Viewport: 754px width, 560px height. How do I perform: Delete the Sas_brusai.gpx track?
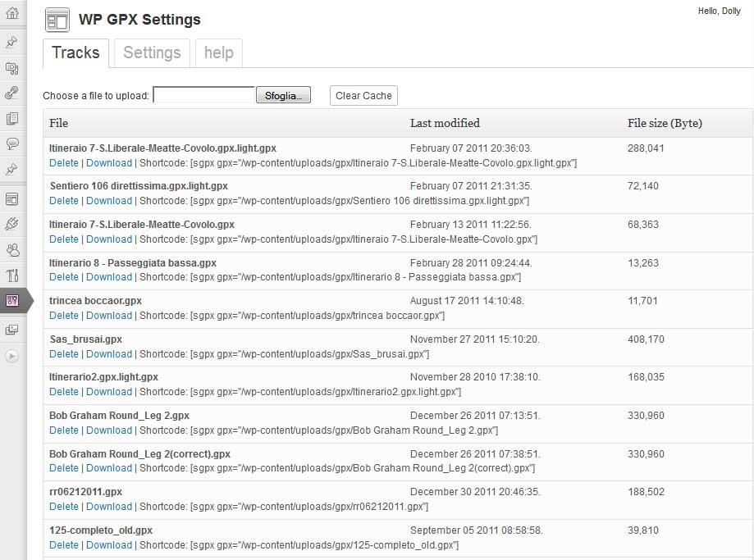(x=64, y=354)
